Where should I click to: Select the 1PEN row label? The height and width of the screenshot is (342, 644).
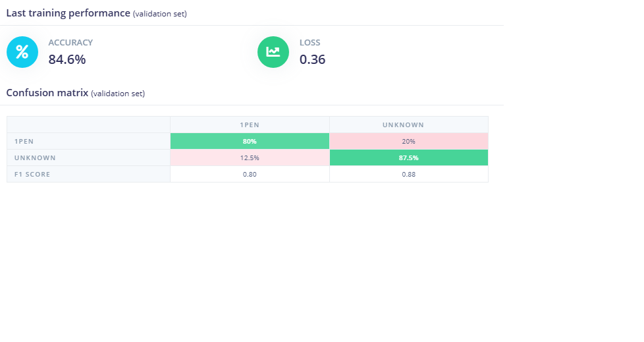[23, 141]
